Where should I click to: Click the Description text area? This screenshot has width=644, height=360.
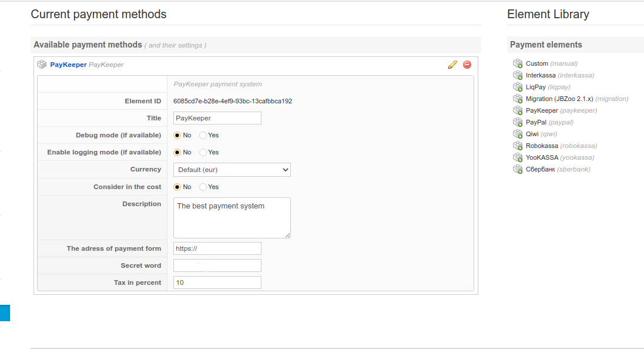[232, 218]
